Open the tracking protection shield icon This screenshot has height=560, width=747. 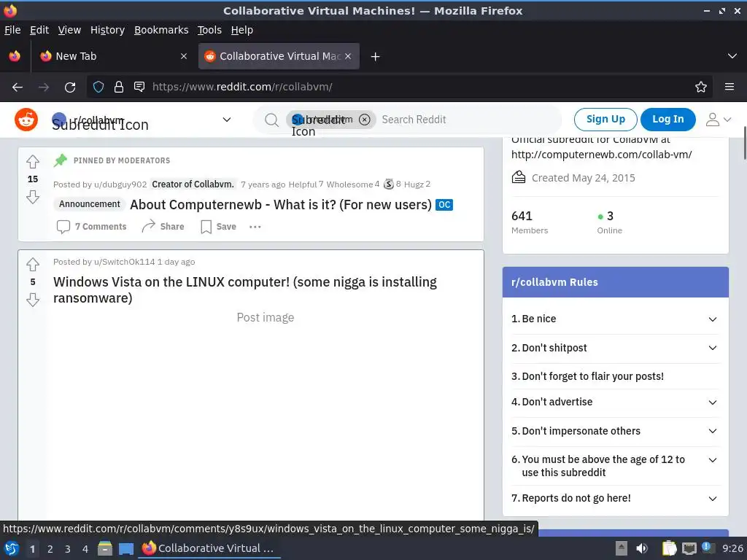click(x=98, y=87)
